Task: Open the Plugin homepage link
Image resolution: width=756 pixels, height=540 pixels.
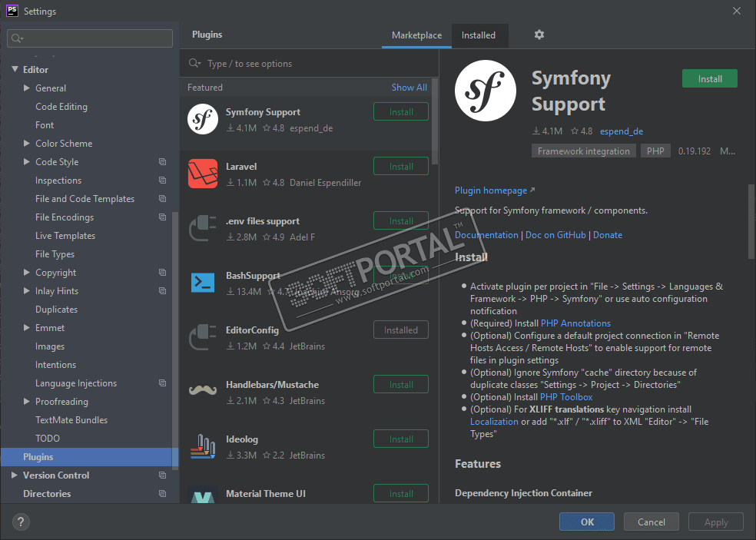Action: point(491,190)
